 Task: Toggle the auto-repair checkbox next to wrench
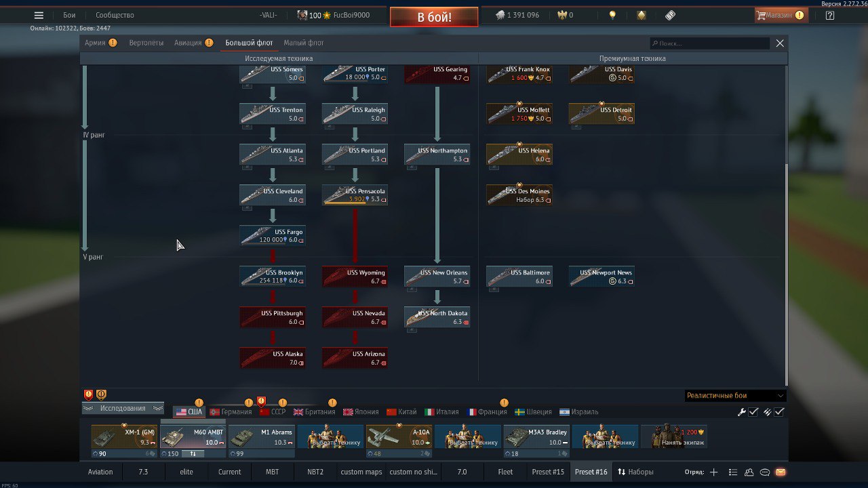click(x=753, y=412)
